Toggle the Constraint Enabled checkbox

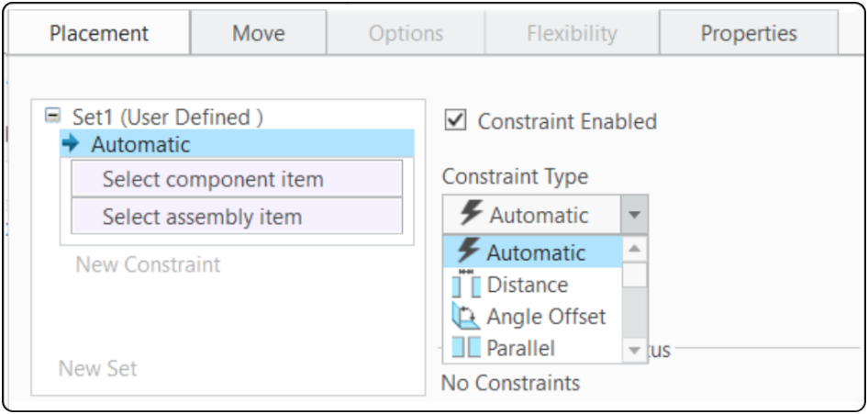(455, 120)
